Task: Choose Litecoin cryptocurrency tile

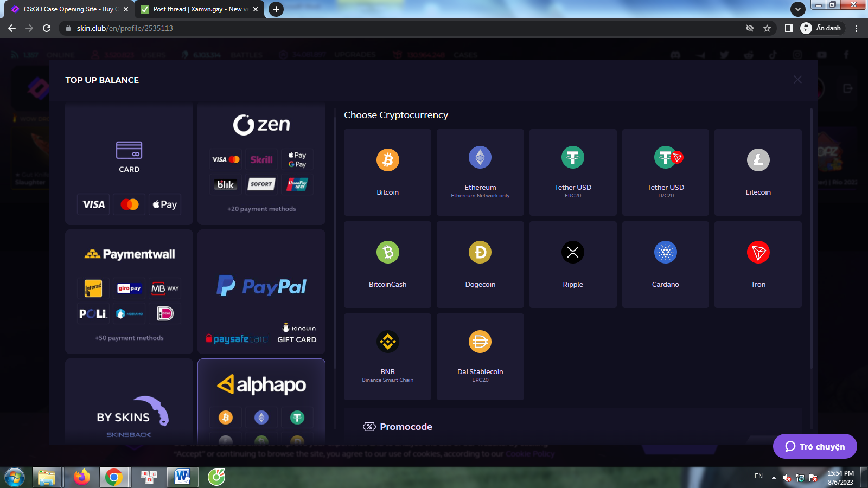Action: click(758, 172)
